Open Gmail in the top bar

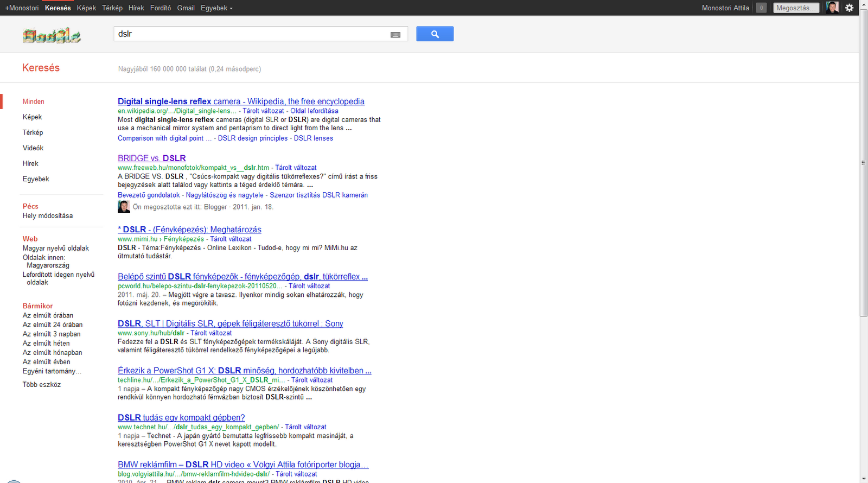point(186,8)
